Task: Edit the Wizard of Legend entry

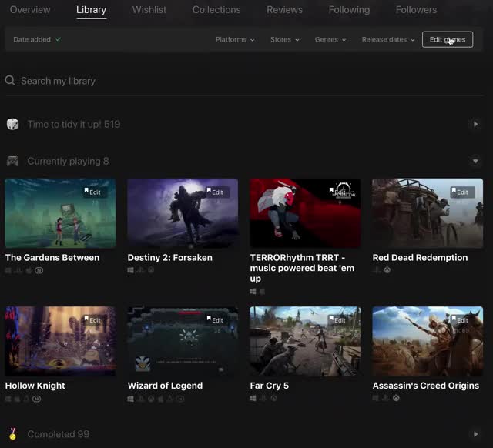Action: [217, 320]
